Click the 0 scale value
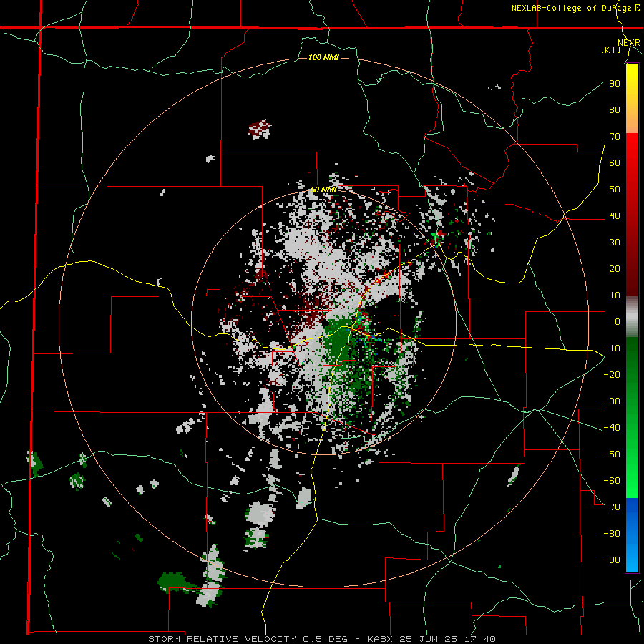Viewport: 644px width, 644px height. [x=618, y=321]
